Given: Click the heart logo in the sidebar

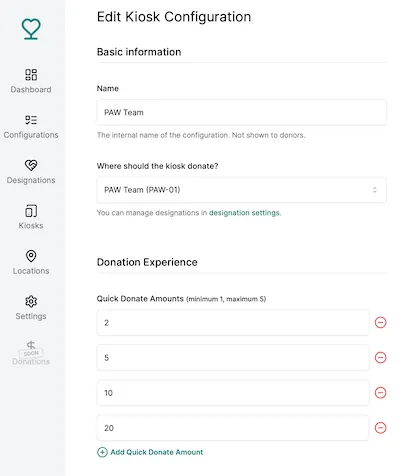Looking at the screenshot, I should [31, 29].
